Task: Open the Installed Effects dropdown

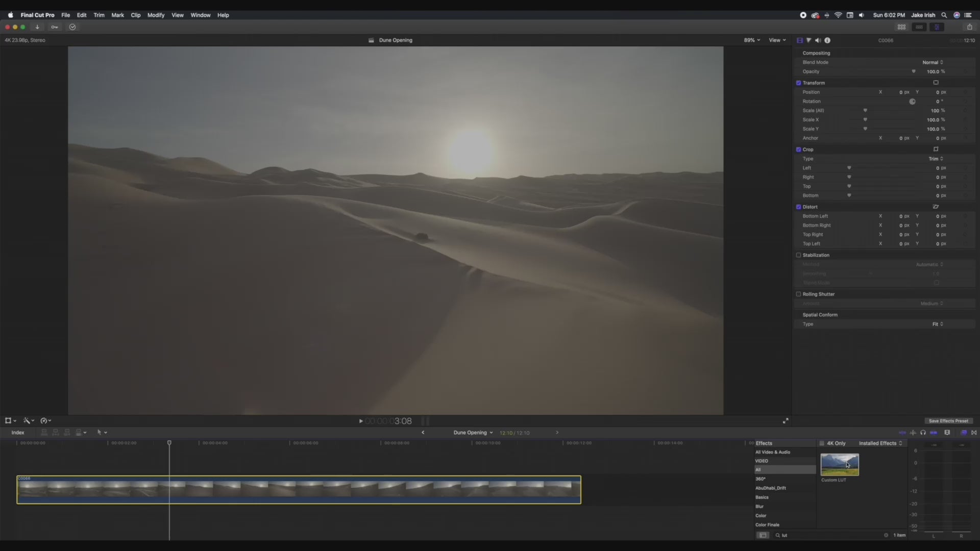Action: (880, 443)
